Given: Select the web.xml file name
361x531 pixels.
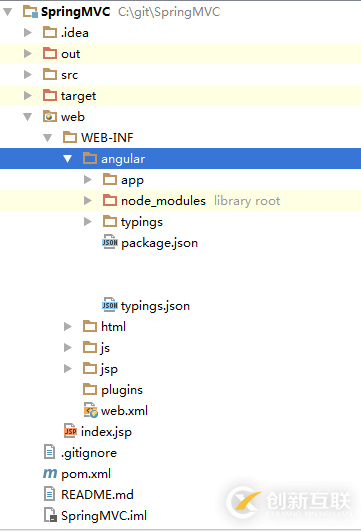Looking at the screenshot, I should click(x=124, y=411).
